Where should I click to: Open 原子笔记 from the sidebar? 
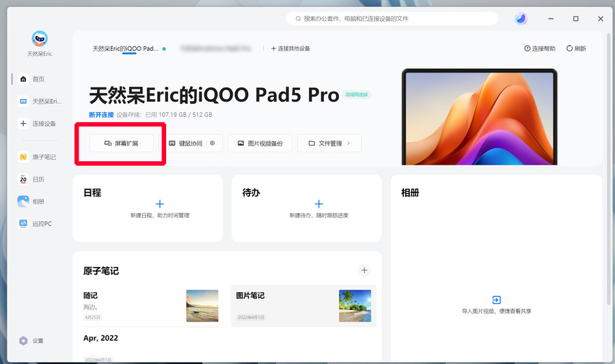coord(38,157)
